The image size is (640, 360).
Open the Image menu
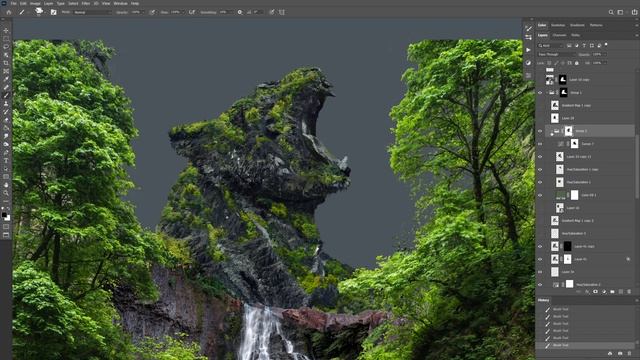coord(35,3)
